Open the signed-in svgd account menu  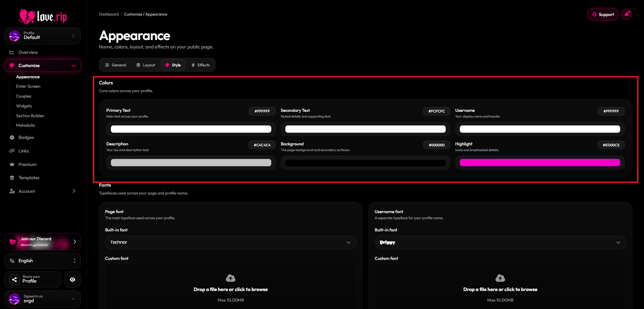[43, 299]
